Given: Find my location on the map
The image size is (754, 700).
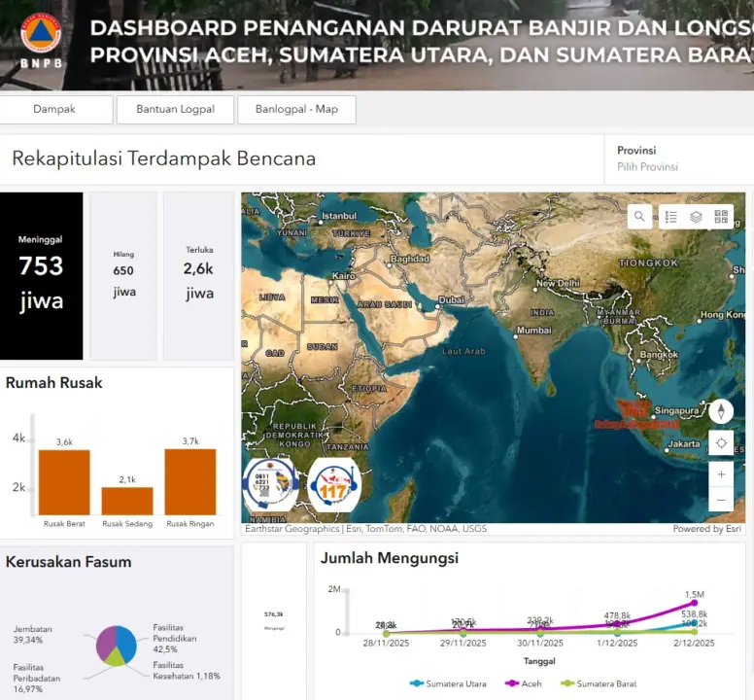Looking at the screenshot, I should 721,443.
